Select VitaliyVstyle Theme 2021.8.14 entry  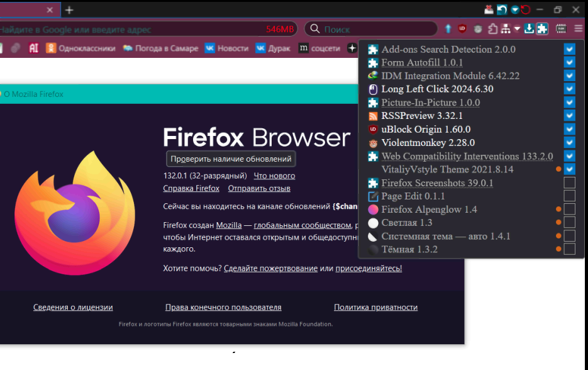click(x=447, y=169)
